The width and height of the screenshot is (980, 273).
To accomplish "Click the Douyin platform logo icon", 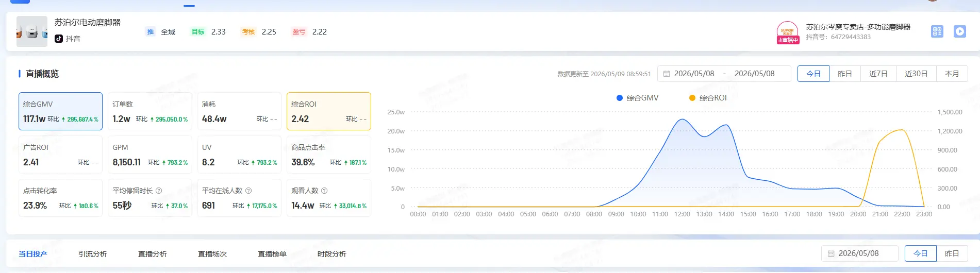I will click(59, 39).
